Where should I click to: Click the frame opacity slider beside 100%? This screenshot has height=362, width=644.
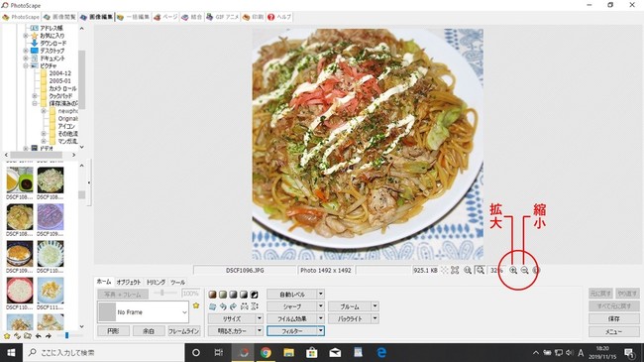click(162, 293)
